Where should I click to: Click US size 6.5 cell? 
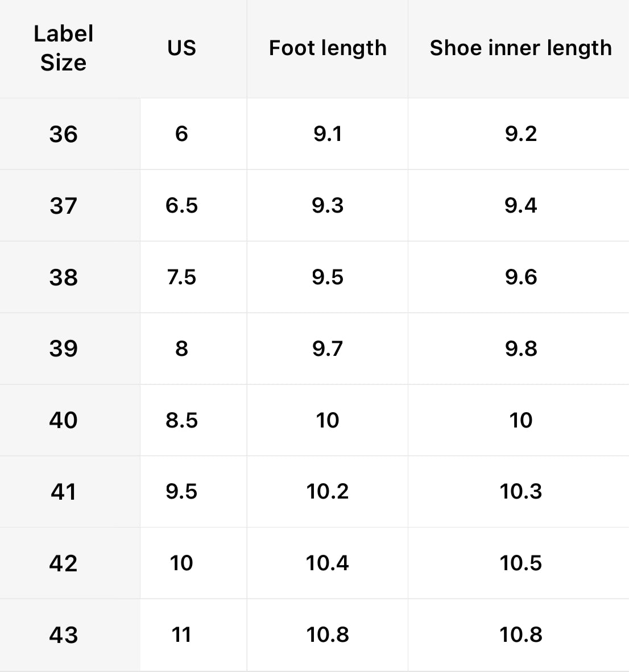click(181, 206)
